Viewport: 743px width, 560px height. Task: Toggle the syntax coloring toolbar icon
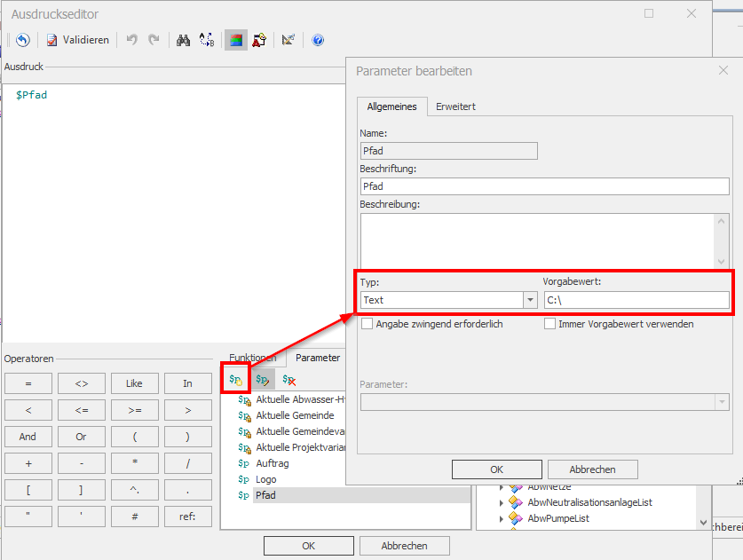pos(235,40)
